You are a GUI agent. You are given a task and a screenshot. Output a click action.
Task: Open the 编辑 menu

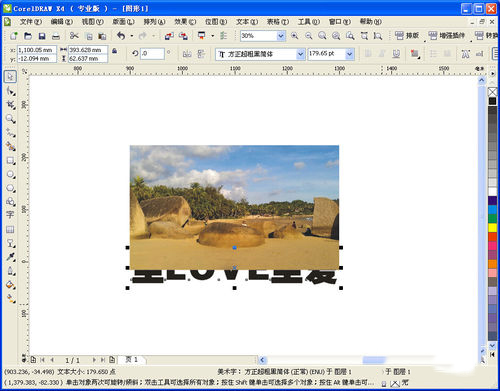[x=61, y=22]
